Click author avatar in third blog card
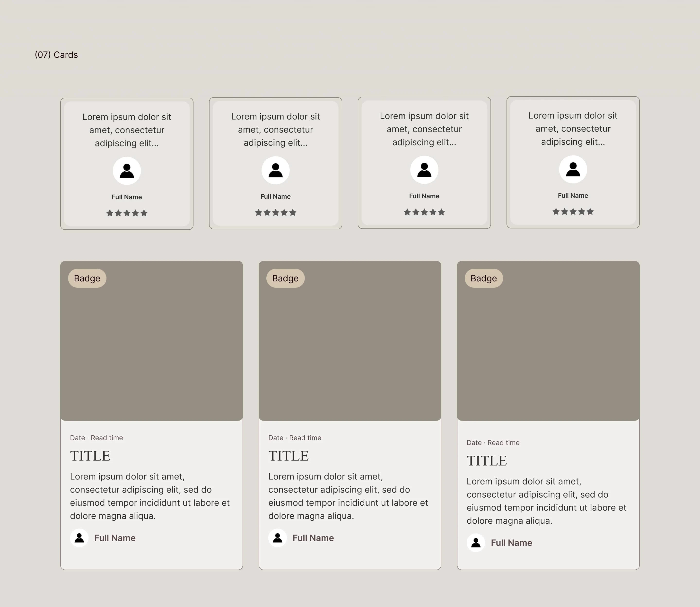 click(476, 543)
